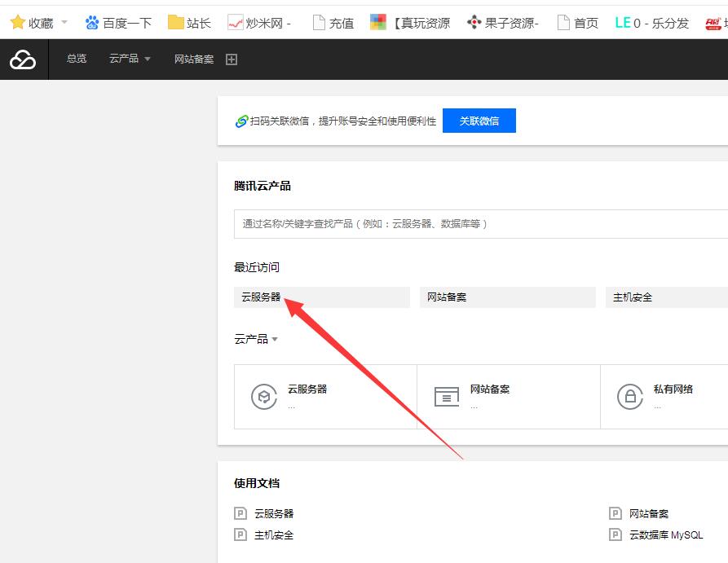Click the Tencent Cloud logo icon
The width and height of the screenshot is (728, 563).
23,59
